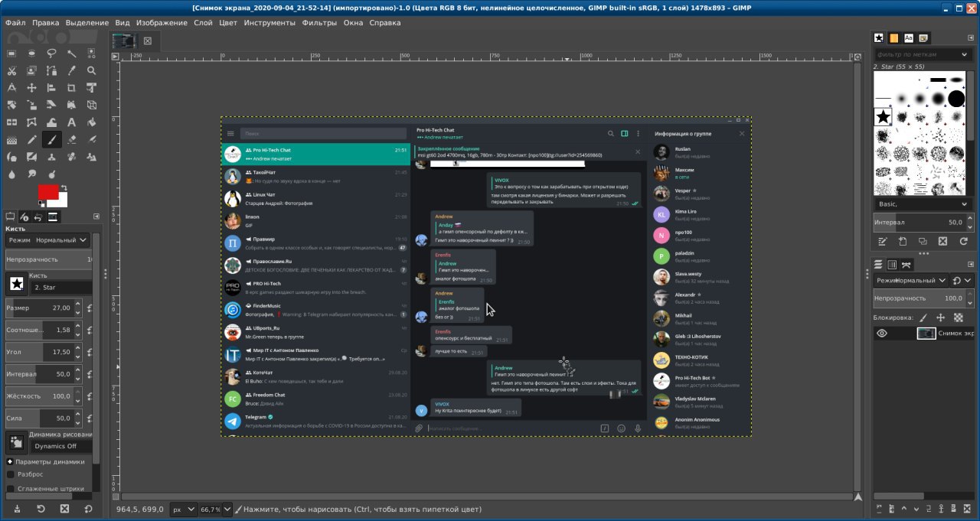Select the Gradient tool
980x521 pixels.
tap(11, 140)
